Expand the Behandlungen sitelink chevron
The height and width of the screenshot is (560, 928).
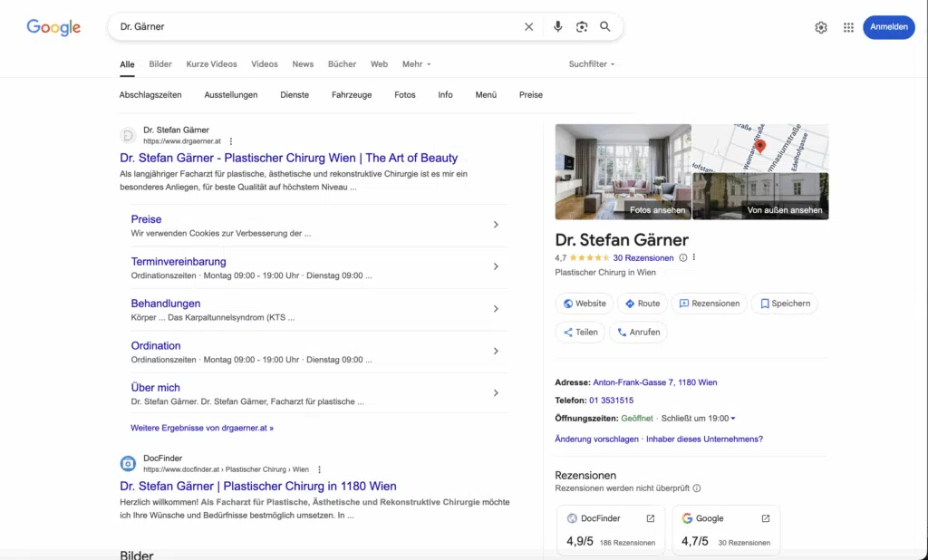click(496, 309)
